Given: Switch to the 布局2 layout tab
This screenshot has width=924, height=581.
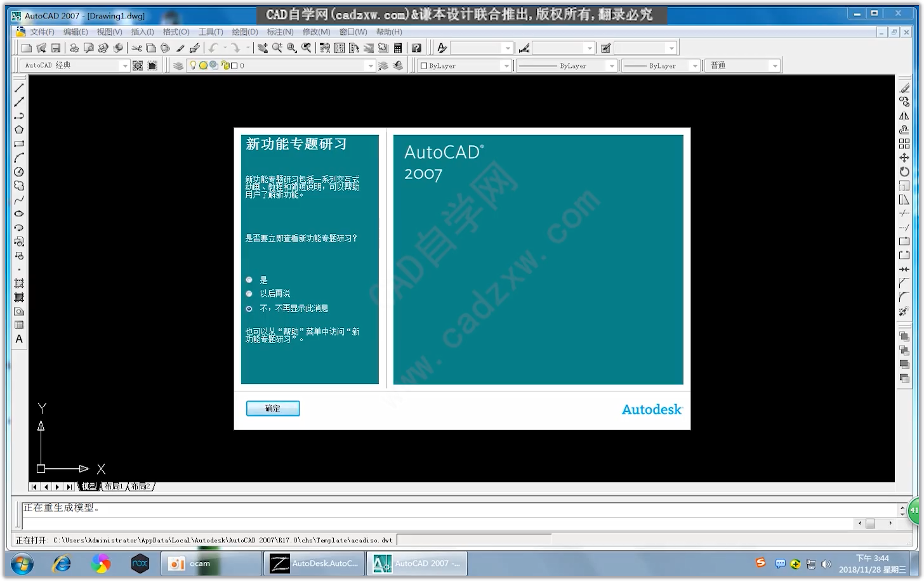Looking at the screenshot, I should click(x=141, y=486).
